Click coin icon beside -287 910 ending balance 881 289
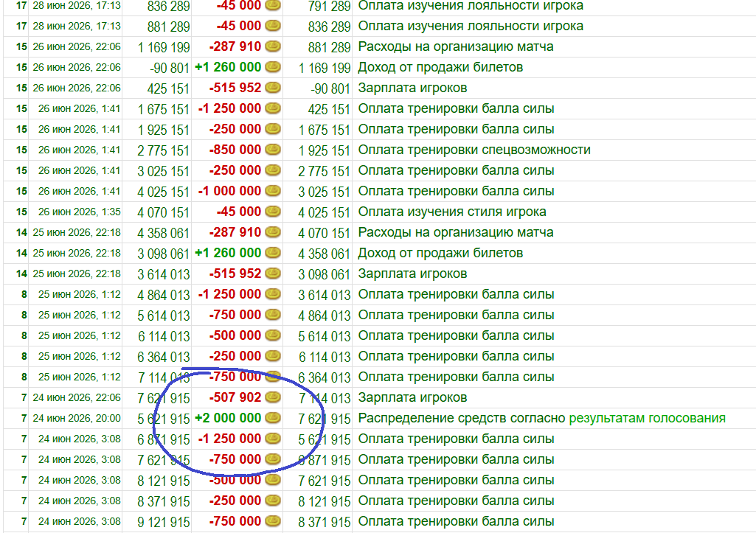 [x=273, y=46]
